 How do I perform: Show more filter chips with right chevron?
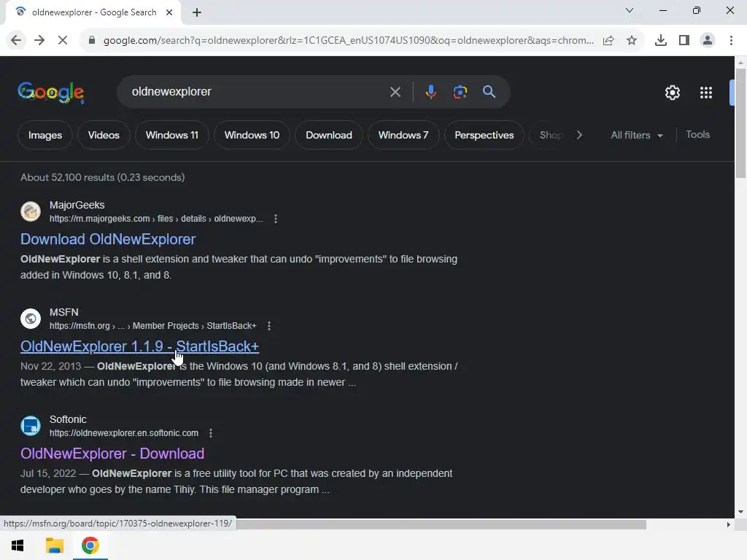(x=579, y=135)
